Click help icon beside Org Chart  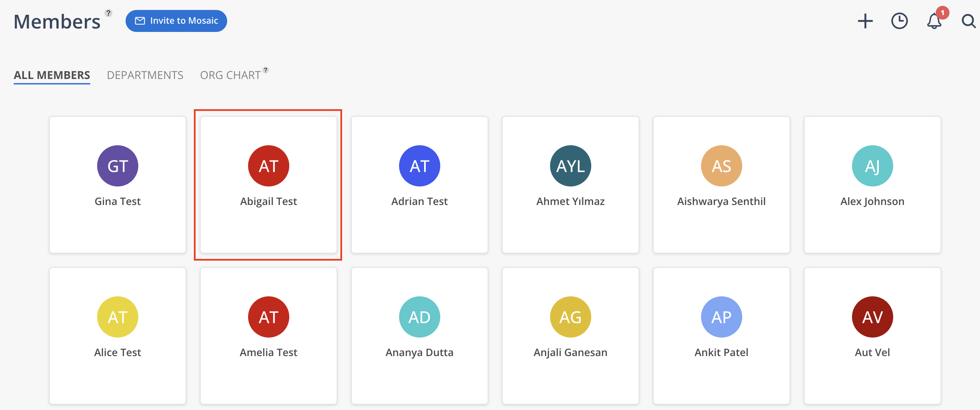[266, 70]
